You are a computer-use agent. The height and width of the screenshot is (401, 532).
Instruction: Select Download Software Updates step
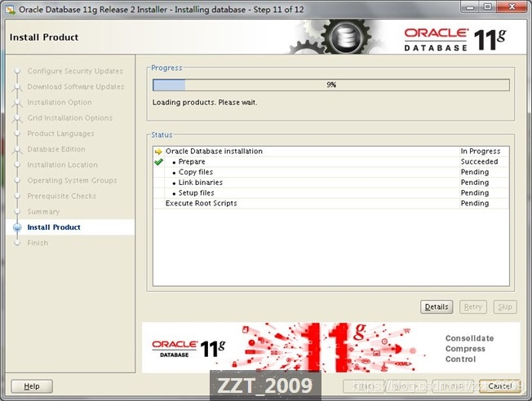click(x=76, y=86)
